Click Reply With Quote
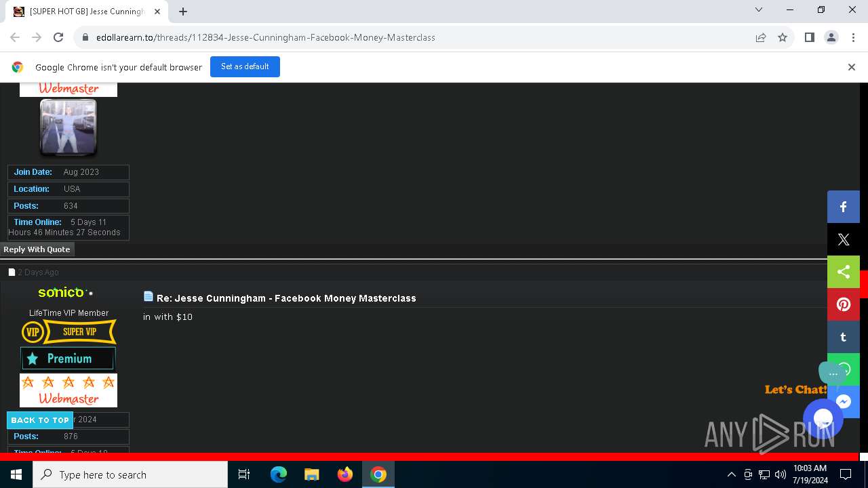This screenshot has width=868, height=488. pos(37,249)
